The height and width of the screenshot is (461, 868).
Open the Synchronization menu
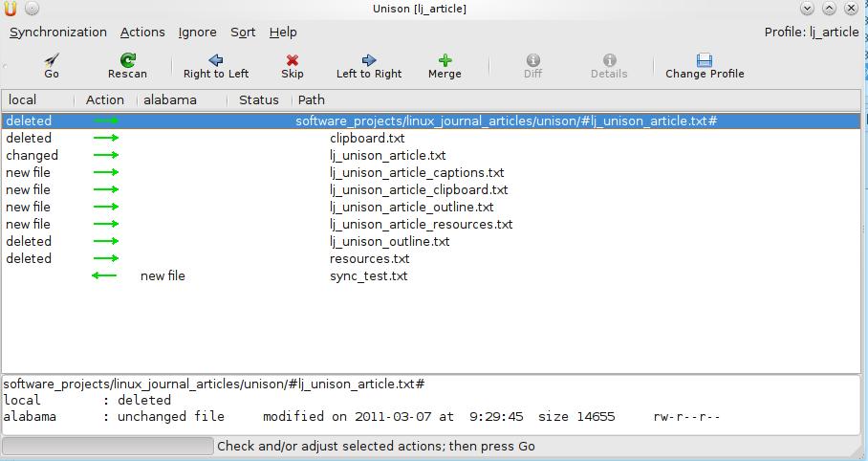[58, 33]
